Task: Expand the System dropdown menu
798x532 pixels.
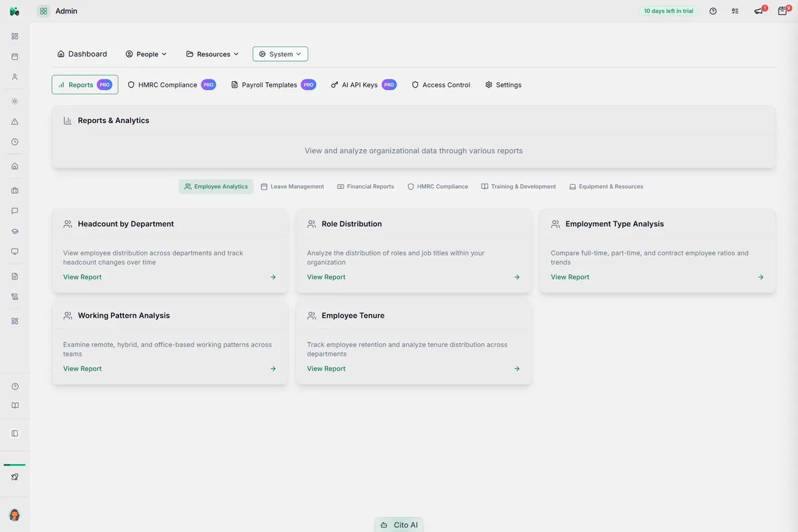Action: [x=280, y=54]
